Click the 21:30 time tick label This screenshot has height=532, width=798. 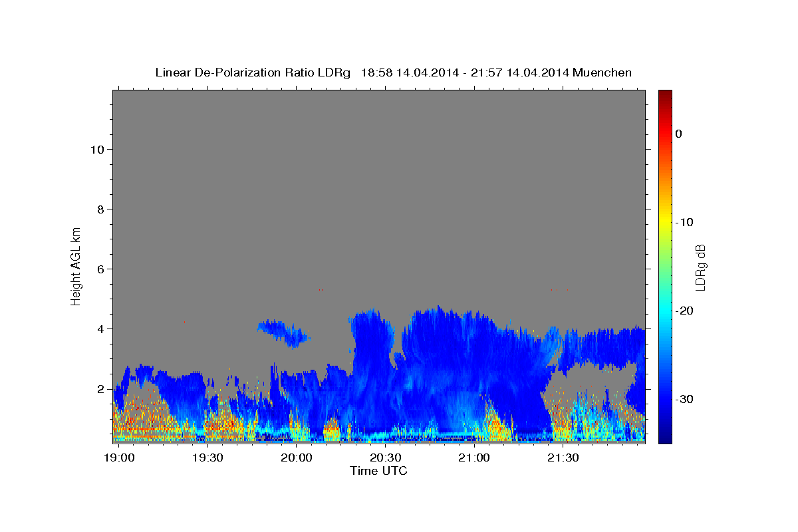(563, 458)
